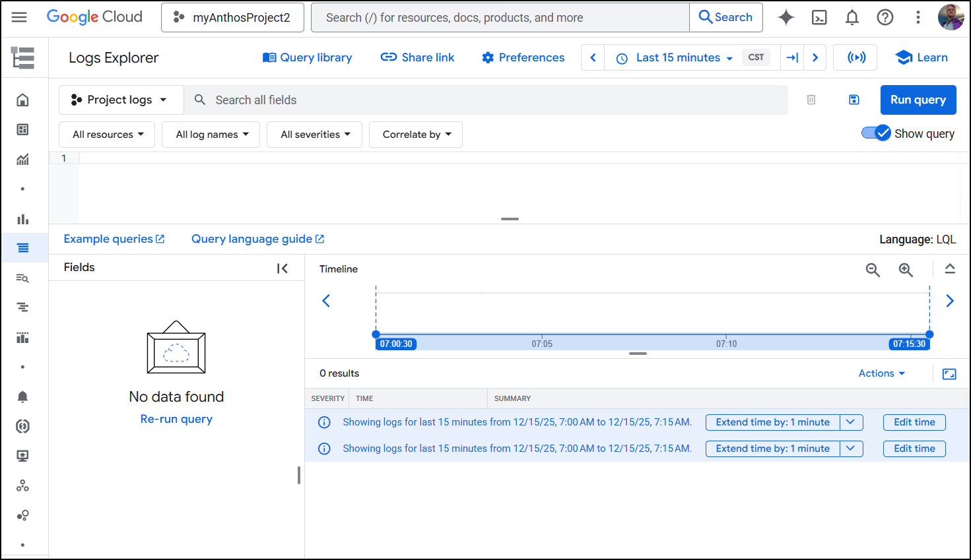Collapse the Fields panel
The height and width of the screenshot is (560, 971).
[283, 268]
